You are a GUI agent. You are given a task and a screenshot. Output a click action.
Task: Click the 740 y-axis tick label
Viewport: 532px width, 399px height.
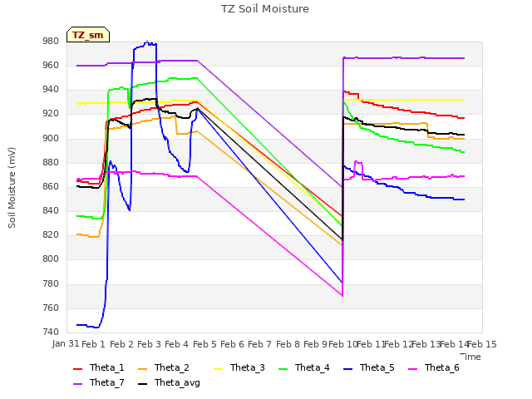[x=51, y=332]
